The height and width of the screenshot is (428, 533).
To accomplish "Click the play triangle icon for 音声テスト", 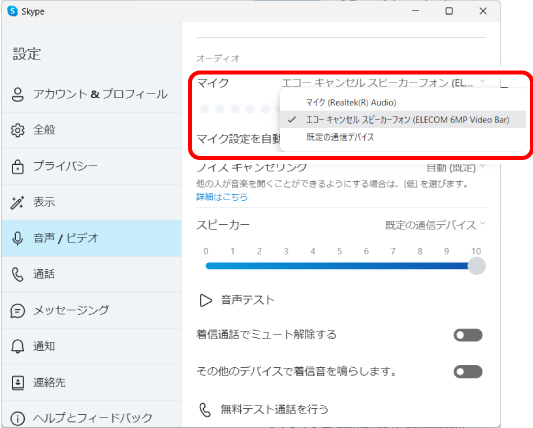I will (205, 300).
